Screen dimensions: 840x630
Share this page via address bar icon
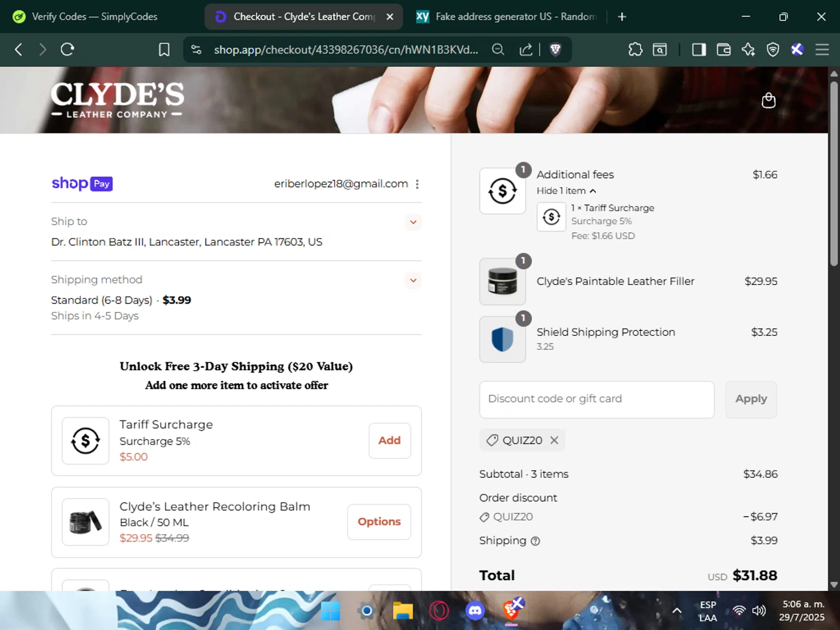(x=526, y=50)
